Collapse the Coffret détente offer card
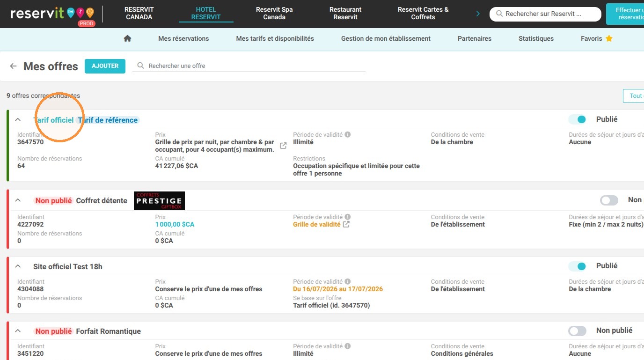The image size is (644, 360). (18, 200)
